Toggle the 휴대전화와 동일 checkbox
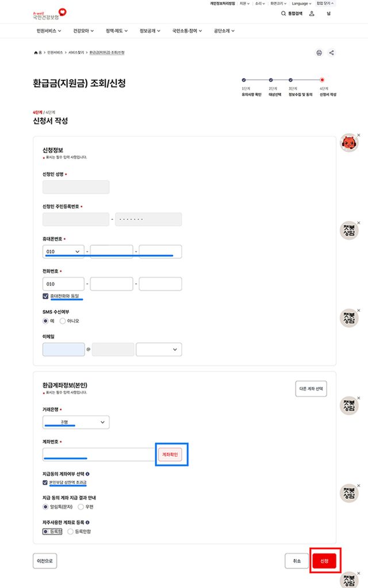This screenshot has width=368, height=588. click(45, 296)
